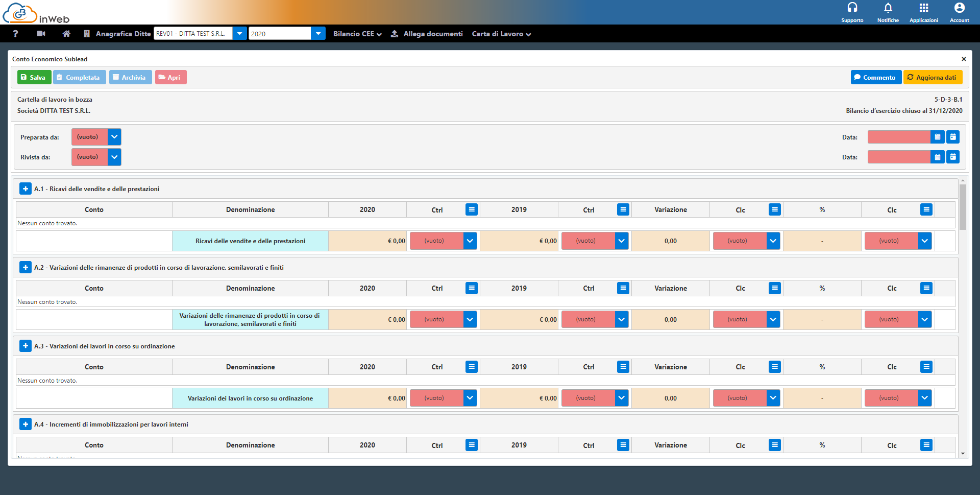Go to home via house icon
Screen dimensions: 980x495
pyautogui.click(x=66, y=34)
